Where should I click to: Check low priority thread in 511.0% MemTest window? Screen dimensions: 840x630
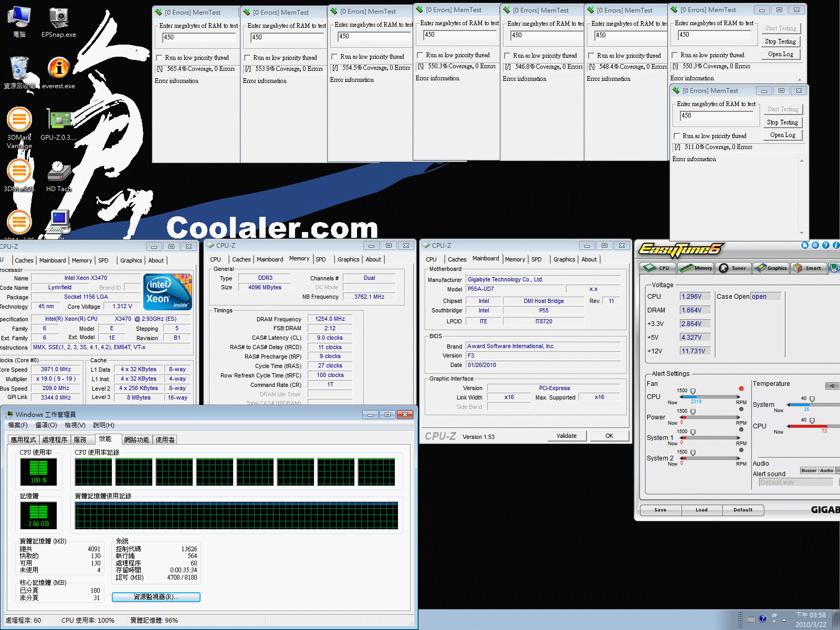[677, 136]
